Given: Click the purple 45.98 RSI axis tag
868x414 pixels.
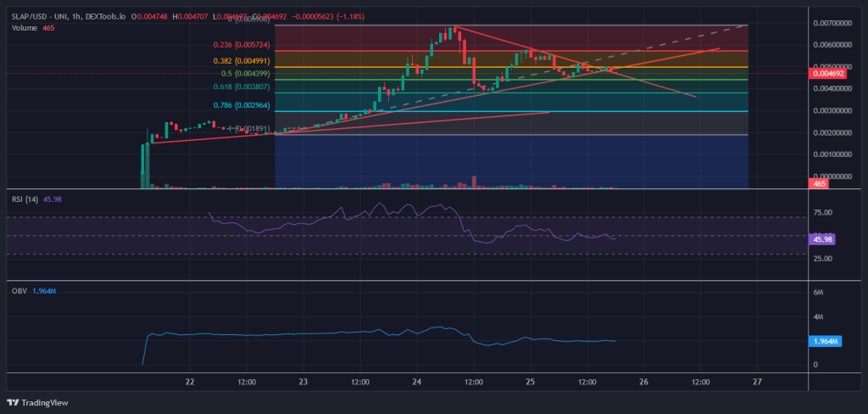Looking at the screenshot, I should [x=821, y=240].
